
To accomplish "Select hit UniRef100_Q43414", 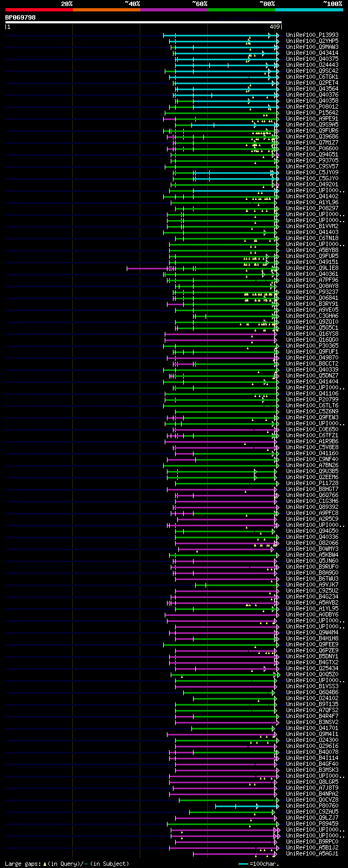I will click(312, 53).
